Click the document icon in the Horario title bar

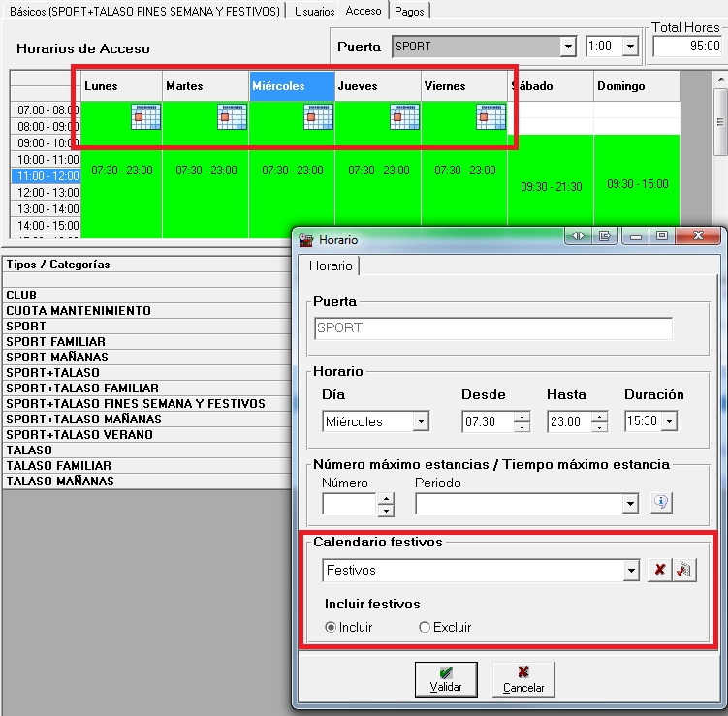click(x=604, y=235)
